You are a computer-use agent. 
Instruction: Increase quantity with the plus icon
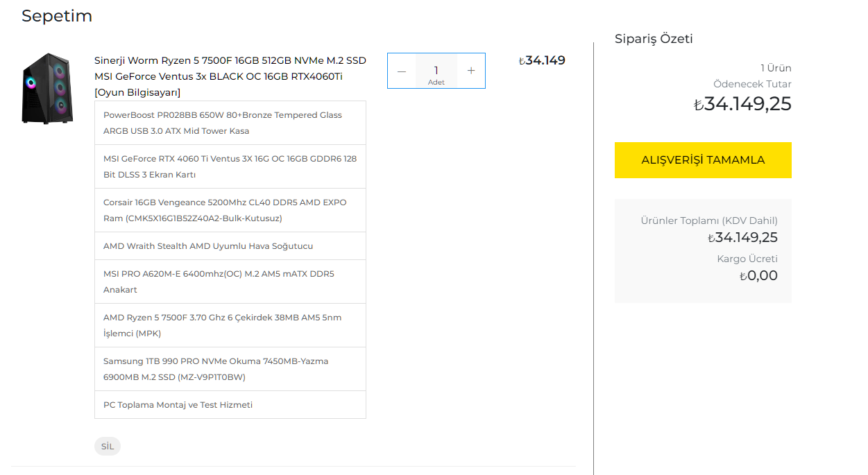[x=471, y=71]
